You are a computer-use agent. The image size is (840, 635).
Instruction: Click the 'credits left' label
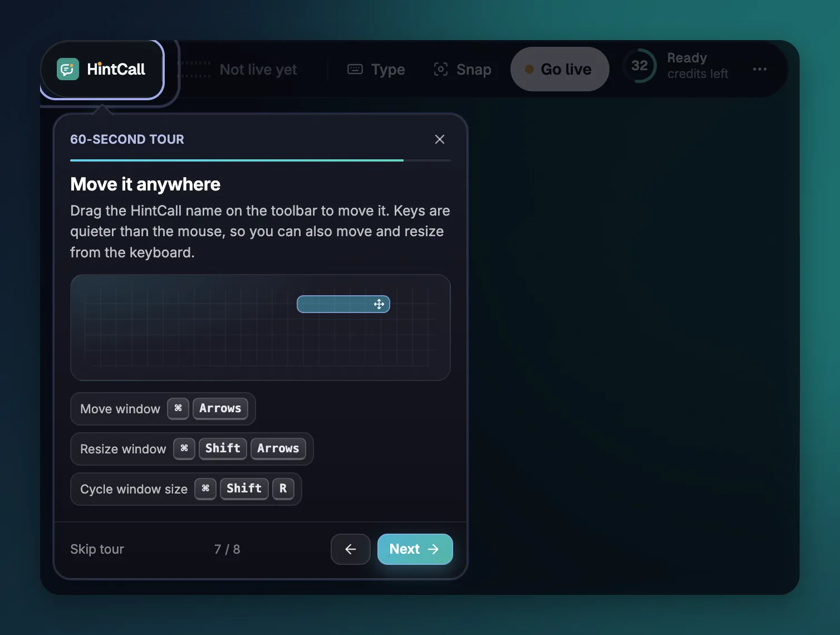coord(697,74)
